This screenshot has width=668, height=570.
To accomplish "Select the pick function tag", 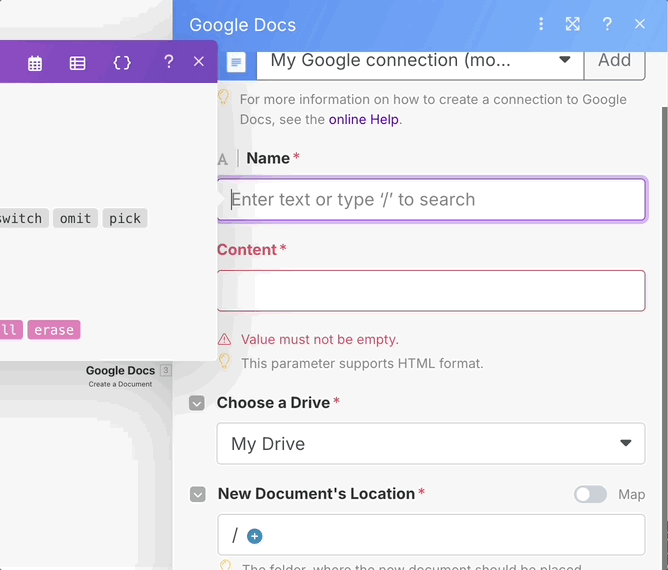I will 125,218.
